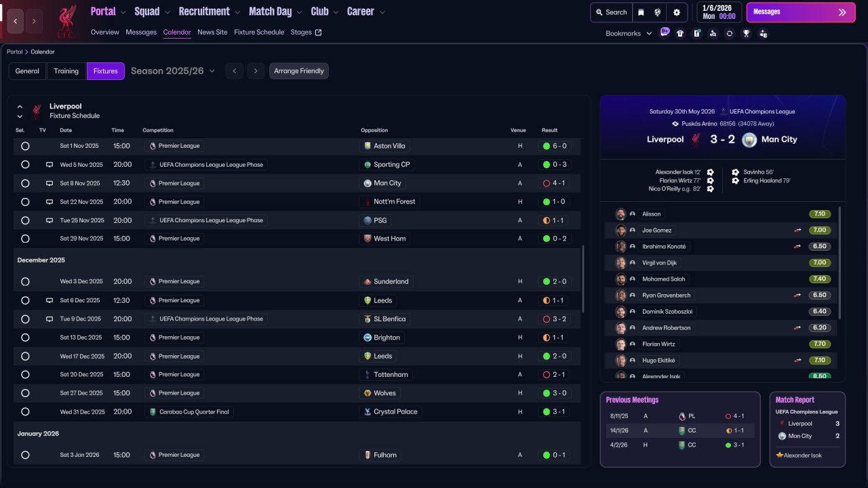Click the TV icon on Wed 5 Nov row
The image size is (868, 488).
point(49,165)
